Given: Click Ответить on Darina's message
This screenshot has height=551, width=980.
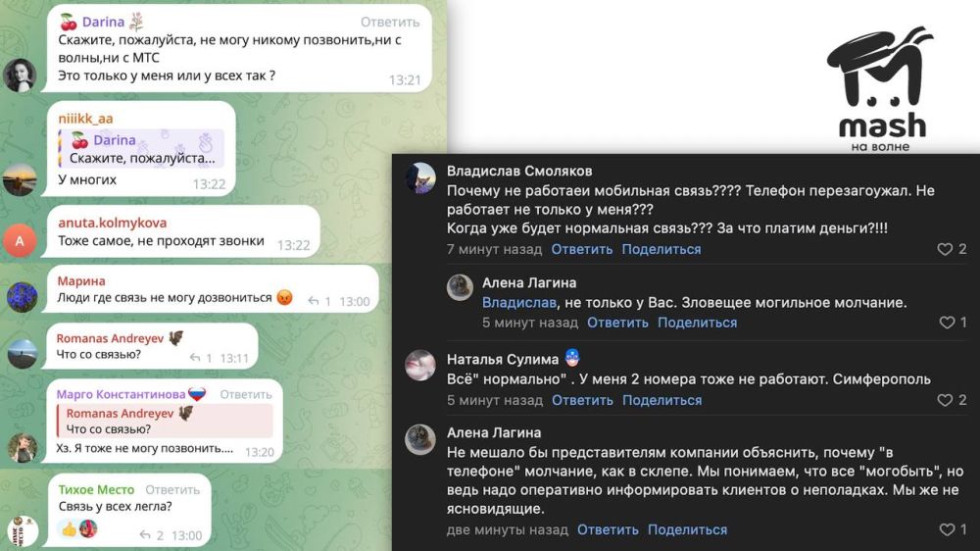Looking at the screenshot, I should tap(390, 22).
